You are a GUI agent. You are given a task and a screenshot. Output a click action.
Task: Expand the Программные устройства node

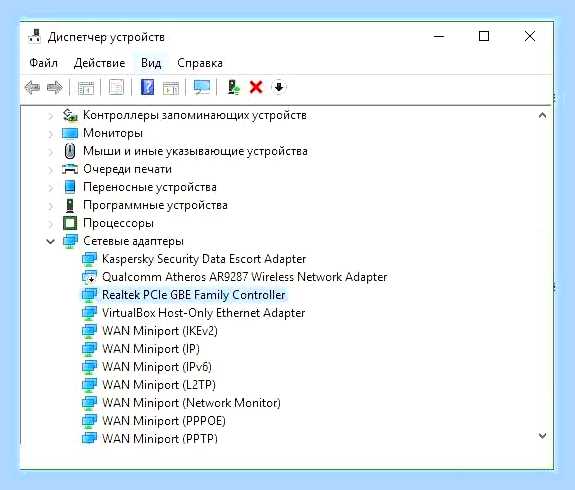[x=51, y=206]
